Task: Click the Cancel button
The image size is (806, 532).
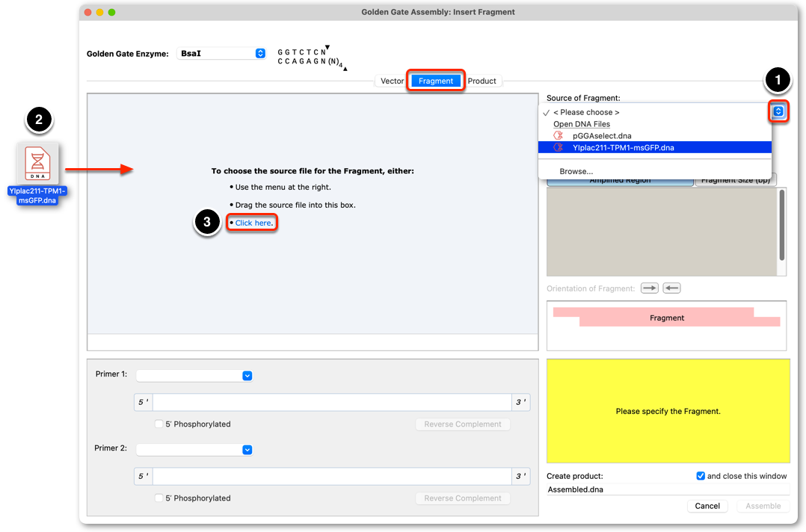Action: point(707,506)
